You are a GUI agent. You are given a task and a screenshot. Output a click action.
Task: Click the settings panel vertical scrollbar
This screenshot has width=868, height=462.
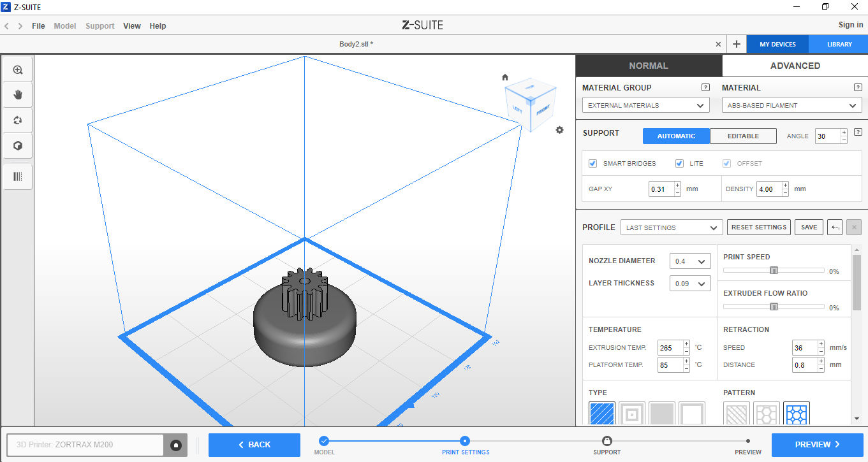[x=857, y=283]
